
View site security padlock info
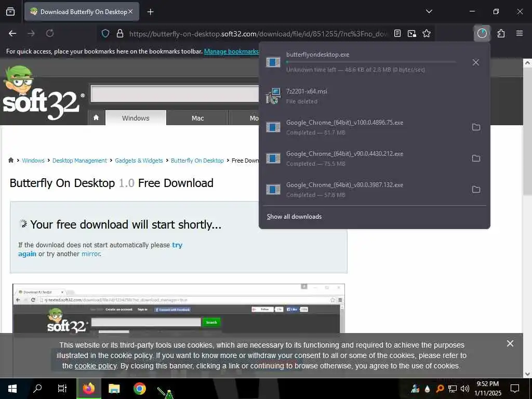(x=120, y=33)
